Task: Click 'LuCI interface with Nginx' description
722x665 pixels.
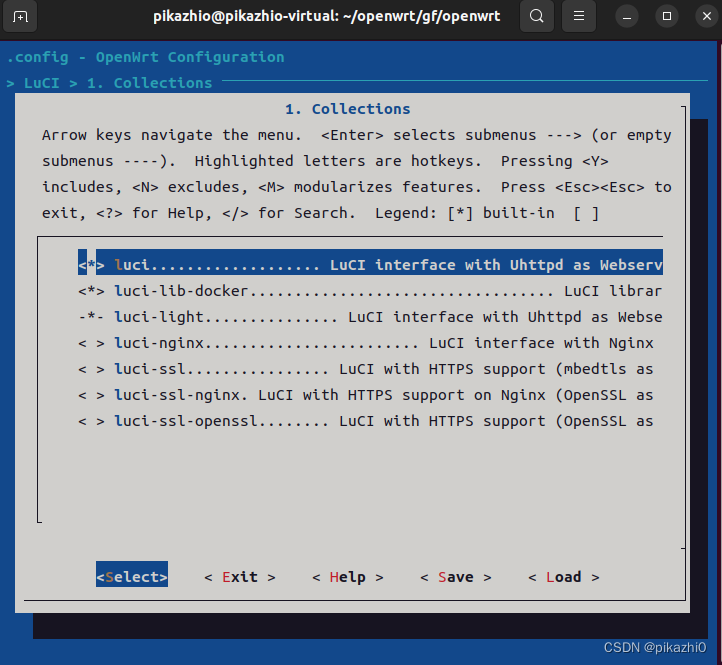Action: 541,343
